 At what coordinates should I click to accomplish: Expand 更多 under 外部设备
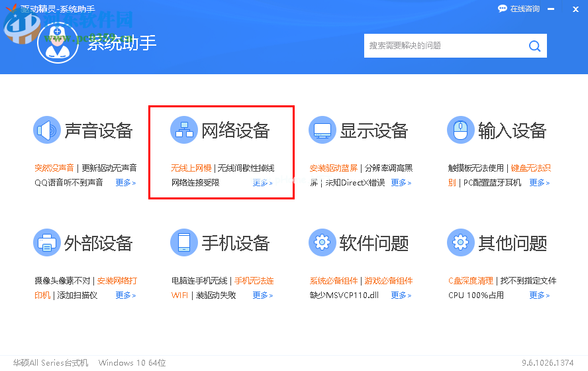point(126,295)
